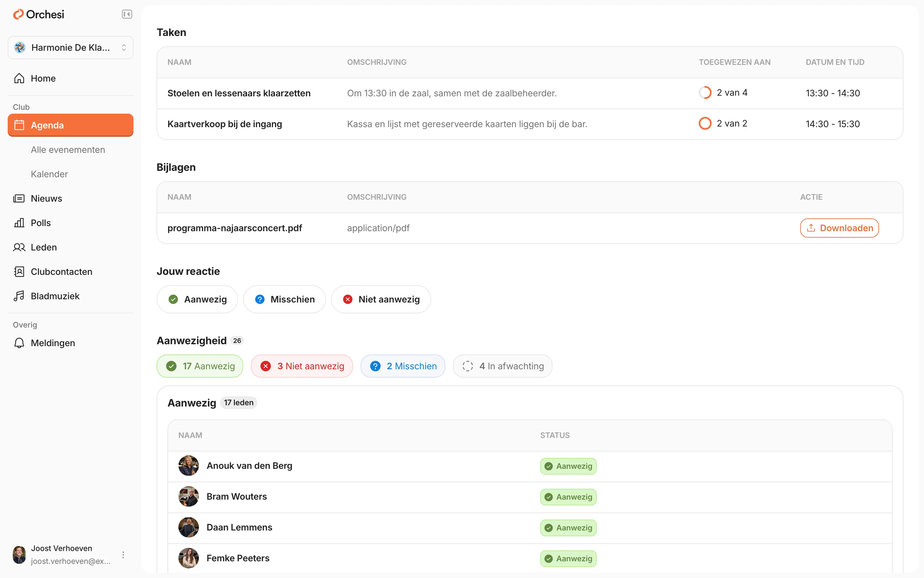Click the task Kaartverkoop bij de ingang
924x578 pixels.
[225, 124]
